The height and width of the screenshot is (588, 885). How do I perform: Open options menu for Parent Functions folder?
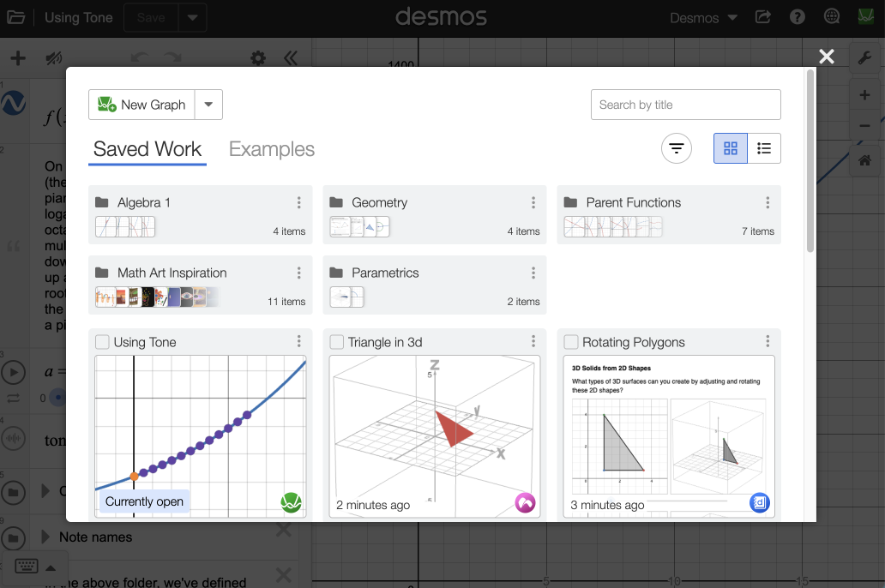point(767,202)
